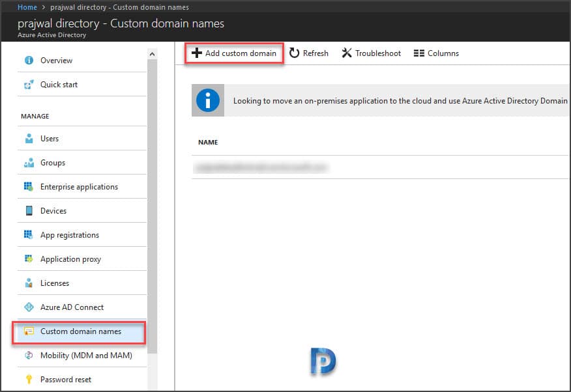Open Mobility (MDM and MAM)

pyautogui.click(x=82, y=356)
